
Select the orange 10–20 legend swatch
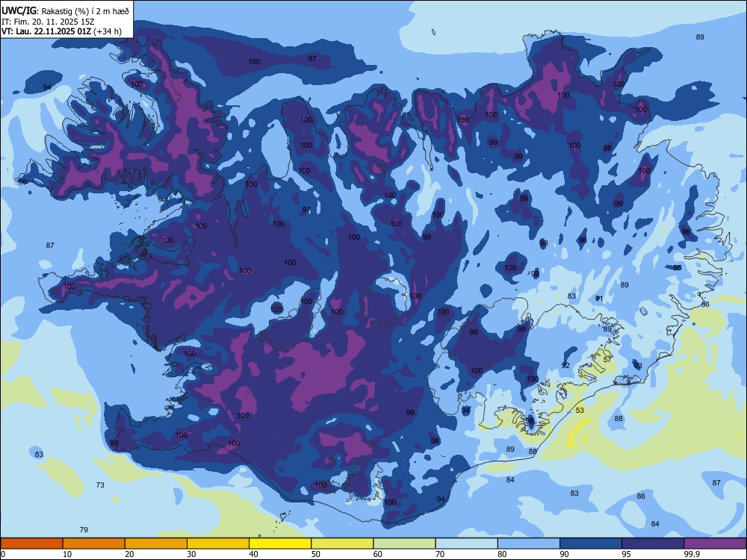pos(94,544)
